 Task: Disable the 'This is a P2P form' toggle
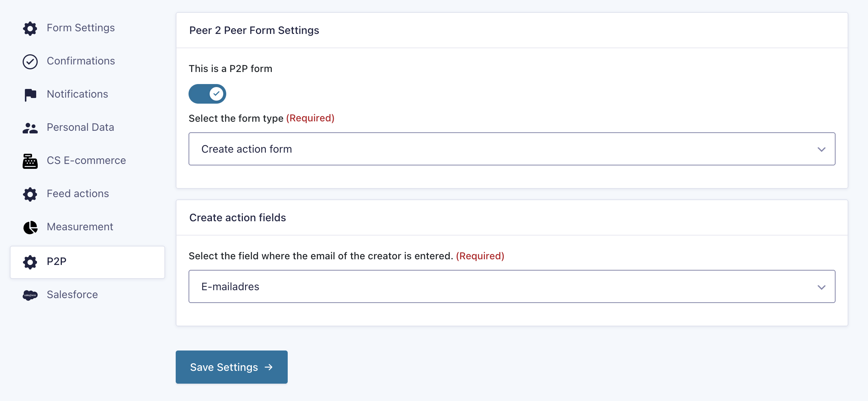(207, 94)
